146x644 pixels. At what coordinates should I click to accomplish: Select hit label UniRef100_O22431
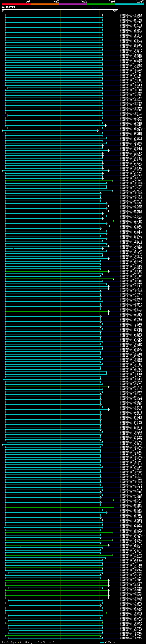[131, 120]
